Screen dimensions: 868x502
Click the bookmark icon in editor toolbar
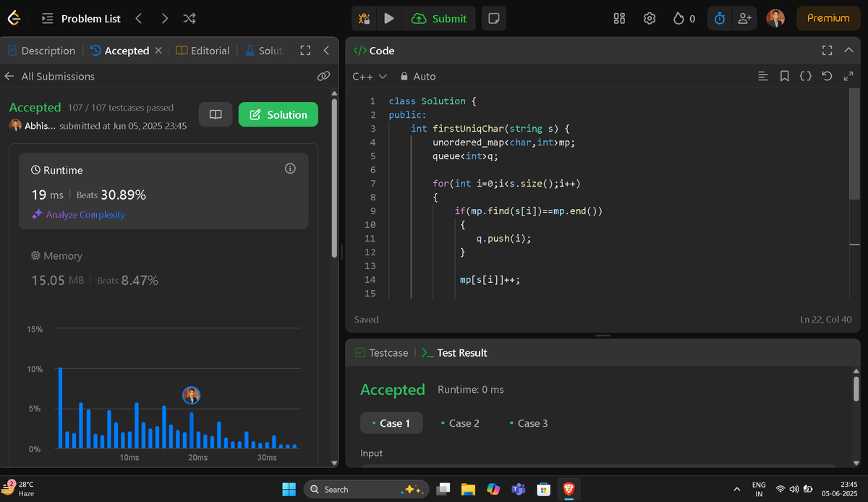[784, 76]
